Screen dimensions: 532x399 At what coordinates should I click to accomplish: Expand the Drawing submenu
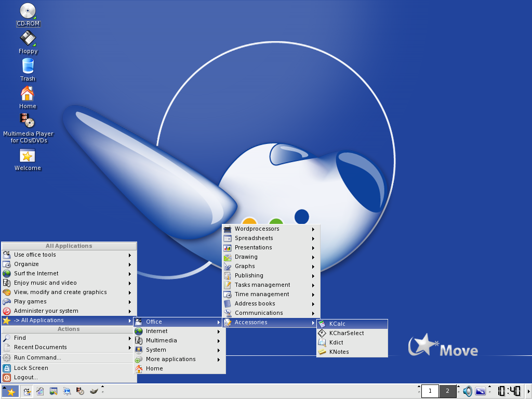click(x=271, y=257)
